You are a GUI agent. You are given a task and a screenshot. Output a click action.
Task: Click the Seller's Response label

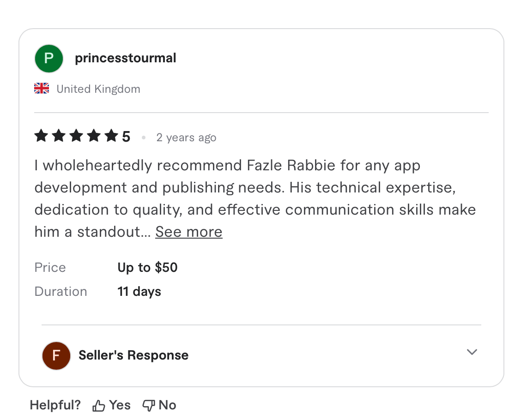[x=133, y=355]
